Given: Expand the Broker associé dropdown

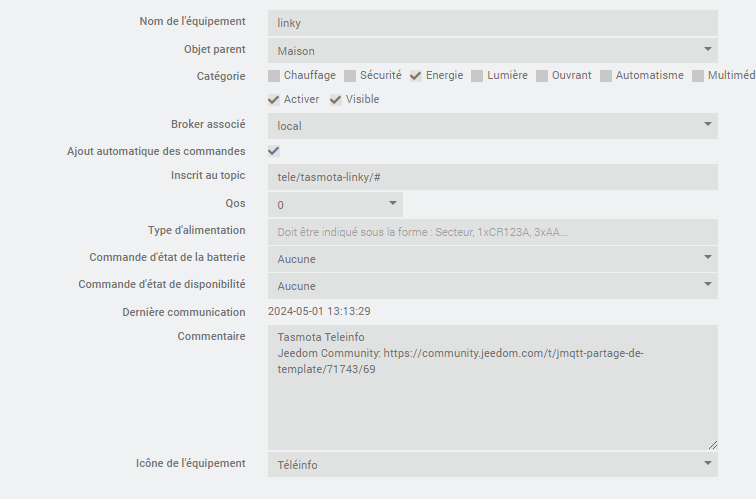Looking at the screenshot, I should coord(493,126).
